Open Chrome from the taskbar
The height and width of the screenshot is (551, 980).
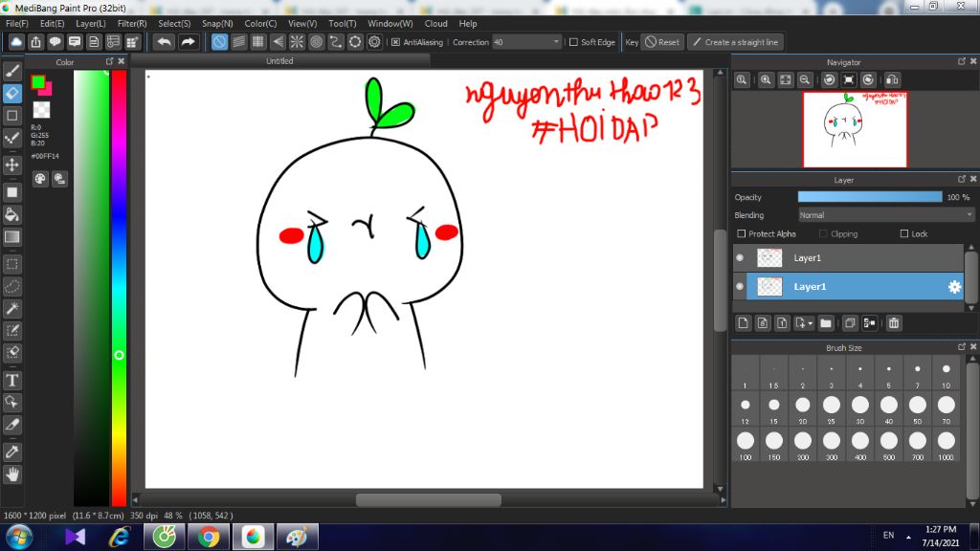[209, 537]
